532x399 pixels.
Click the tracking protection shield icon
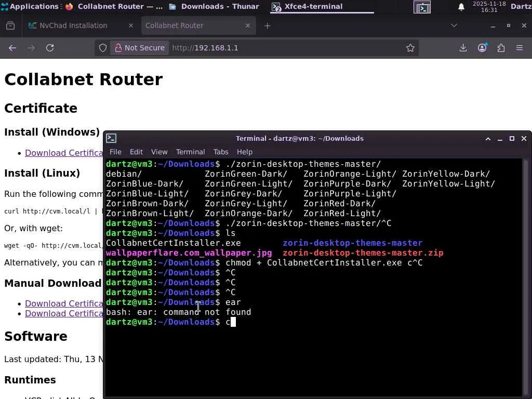[x=103, y=48]
